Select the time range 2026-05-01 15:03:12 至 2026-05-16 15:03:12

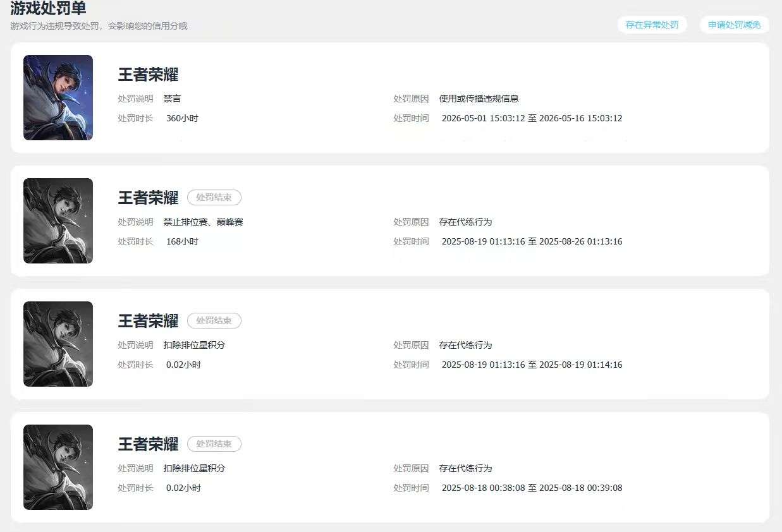tap(532, 118)
